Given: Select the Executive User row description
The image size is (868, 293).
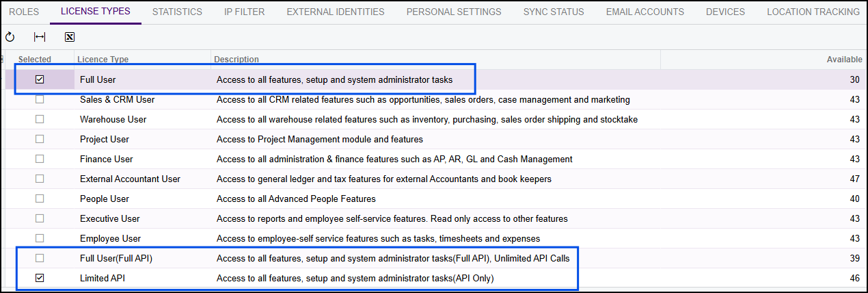Looking at the screenshot, I should 392,219.
